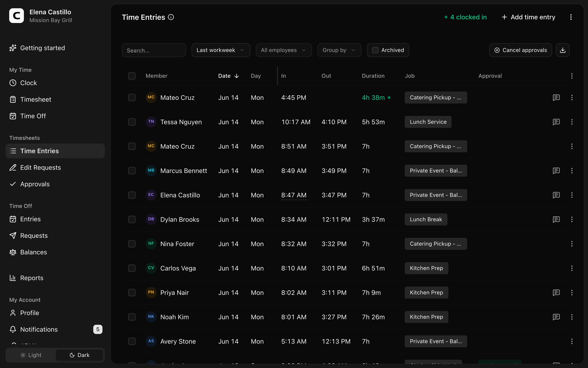
Task: Click the DB avatar for Dylan Brooks
Action: (x=151, y=219)
